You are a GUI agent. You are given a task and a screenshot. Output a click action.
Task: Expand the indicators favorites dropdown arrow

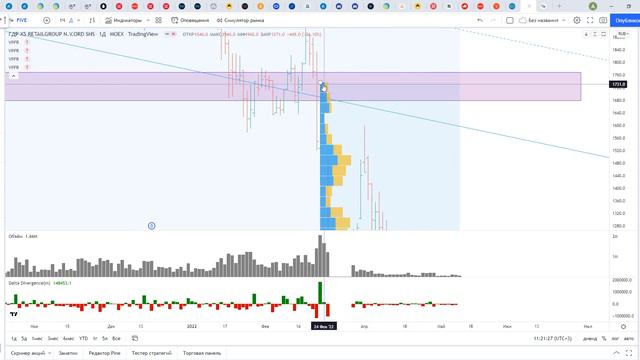click(148, 20)
